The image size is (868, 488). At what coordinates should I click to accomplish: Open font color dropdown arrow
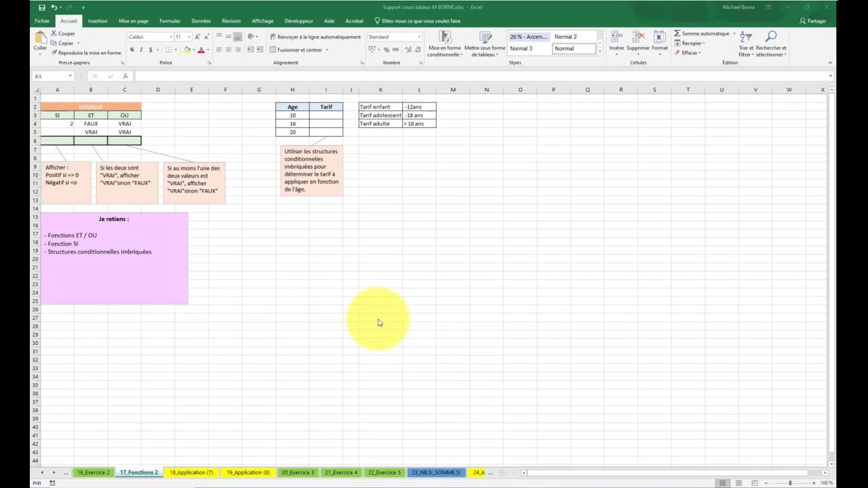click(208, 49)
